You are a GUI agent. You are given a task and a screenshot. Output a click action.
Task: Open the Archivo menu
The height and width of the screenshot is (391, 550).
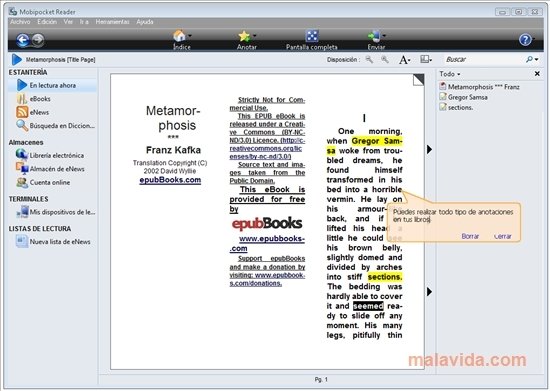(20, 22)
